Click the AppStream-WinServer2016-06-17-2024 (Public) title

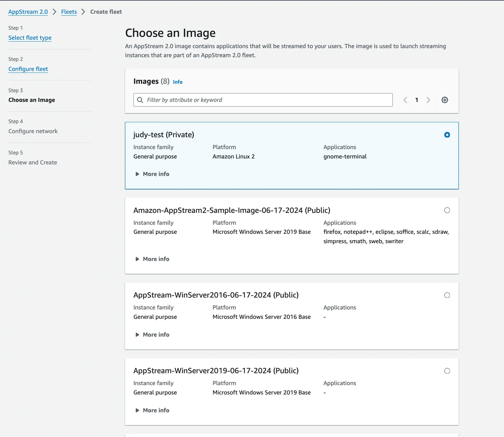[x=216, y=295]
